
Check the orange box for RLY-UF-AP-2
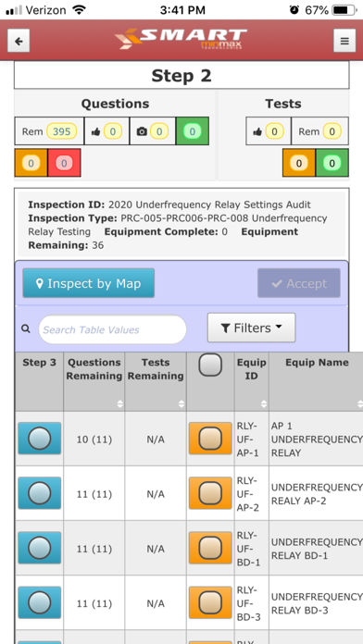210,493
